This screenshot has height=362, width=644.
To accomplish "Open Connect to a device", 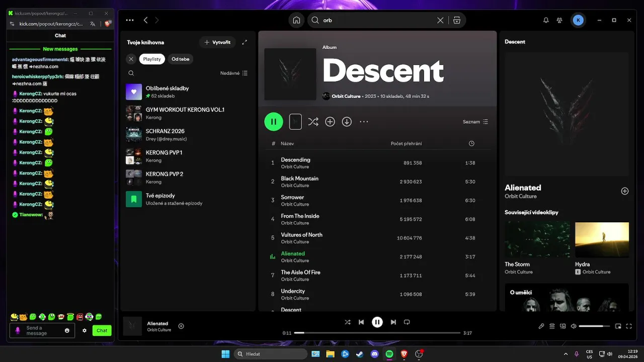I will point(563,326).
